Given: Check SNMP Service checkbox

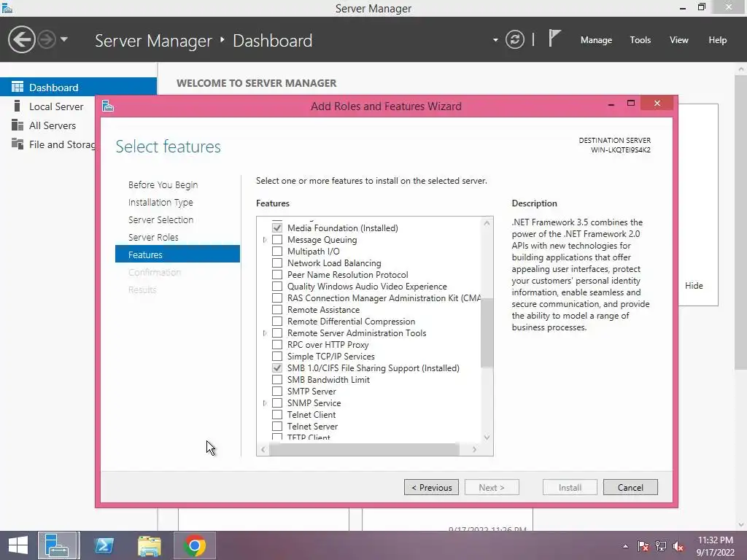Looking at the screenshot, I should tap(276, 402).
